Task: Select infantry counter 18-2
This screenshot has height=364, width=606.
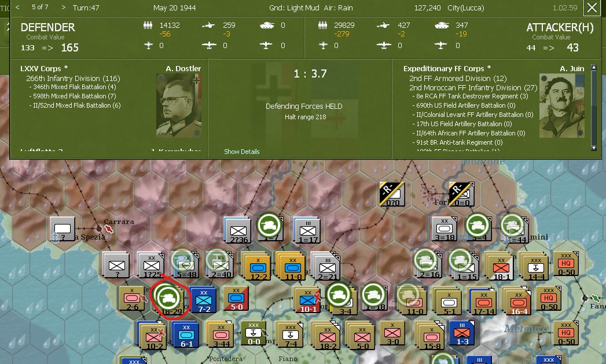Action: point(326,336)
